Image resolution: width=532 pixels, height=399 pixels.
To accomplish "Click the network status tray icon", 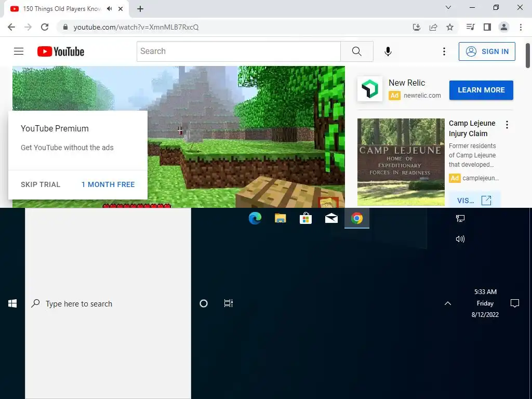I will coord(460,219).
